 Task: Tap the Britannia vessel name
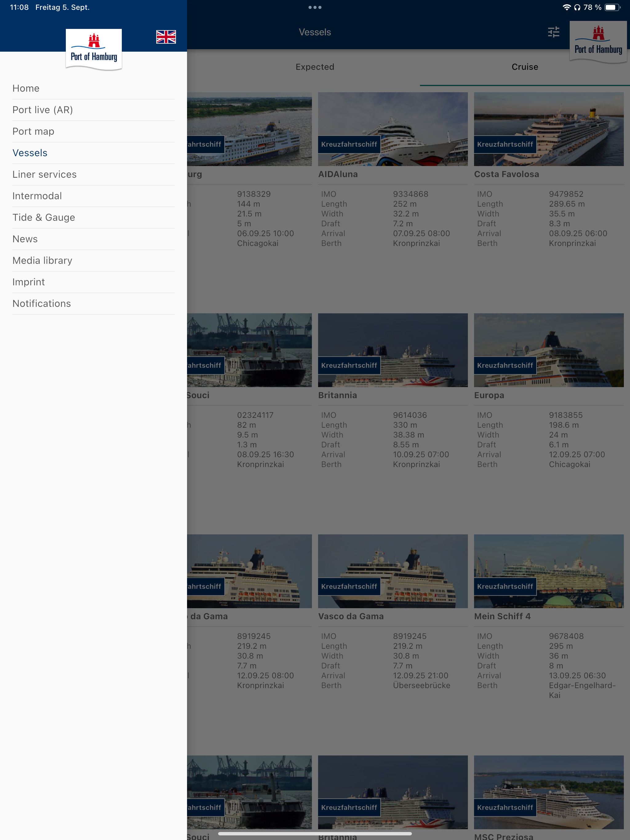pos(337,395)
